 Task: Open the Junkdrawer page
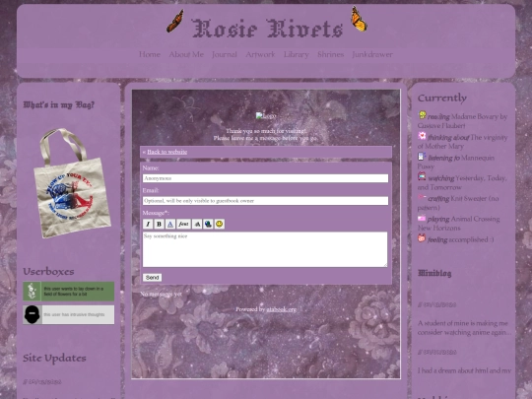click(372, 54)
